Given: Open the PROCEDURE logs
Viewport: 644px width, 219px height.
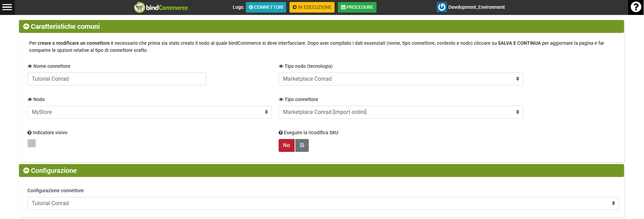Looking at the screenshot, I should pyautogui.click(x=357, y=7).
